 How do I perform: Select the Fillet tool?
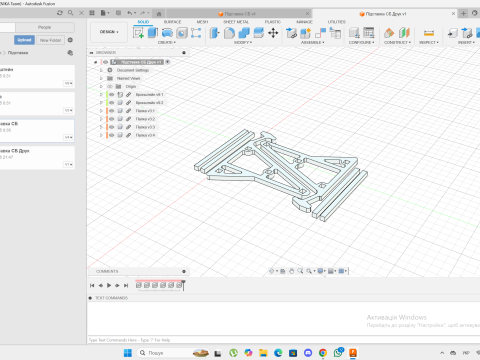point(229,33)
